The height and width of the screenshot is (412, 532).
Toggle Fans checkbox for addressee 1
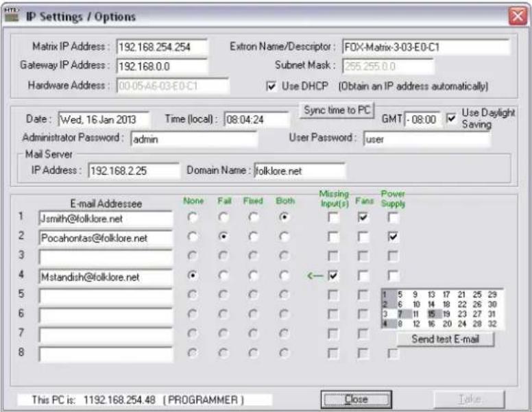pyautogui.click(x=363, y=217)
